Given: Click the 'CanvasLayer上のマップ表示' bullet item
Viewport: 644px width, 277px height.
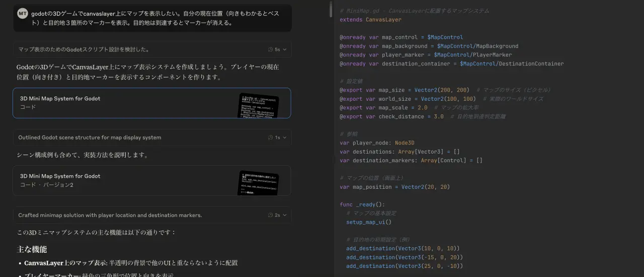Looking at the screenshot, I should 131,263.
